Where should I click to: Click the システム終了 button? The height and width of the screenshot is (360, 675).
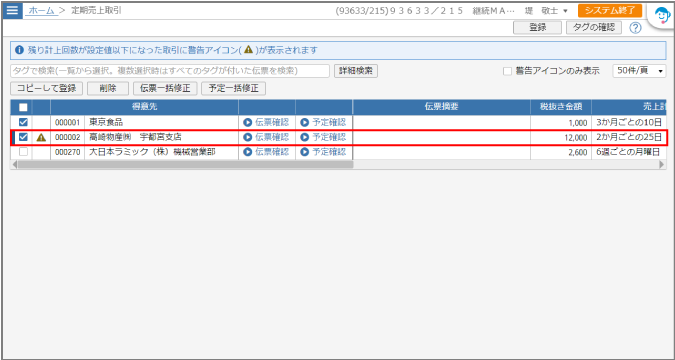click(610, 11)
